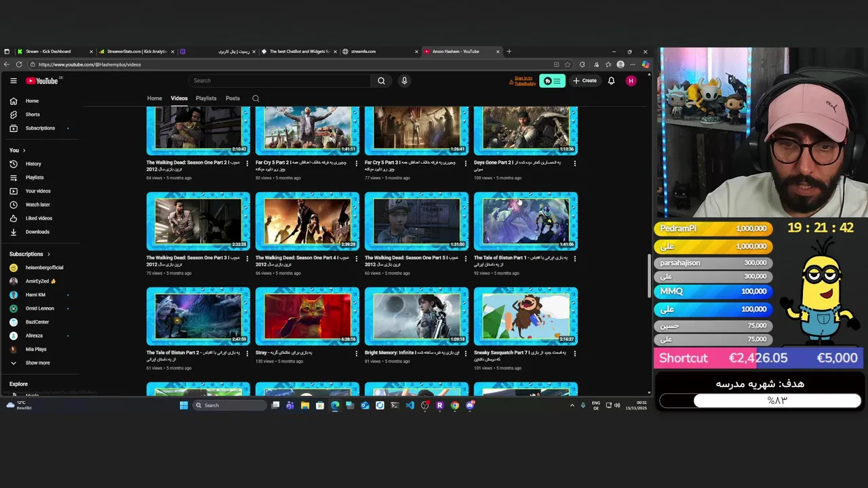
Task: Play The Tale of Bistun Part 2 thumbnail
Action: [x=198, y=317]
